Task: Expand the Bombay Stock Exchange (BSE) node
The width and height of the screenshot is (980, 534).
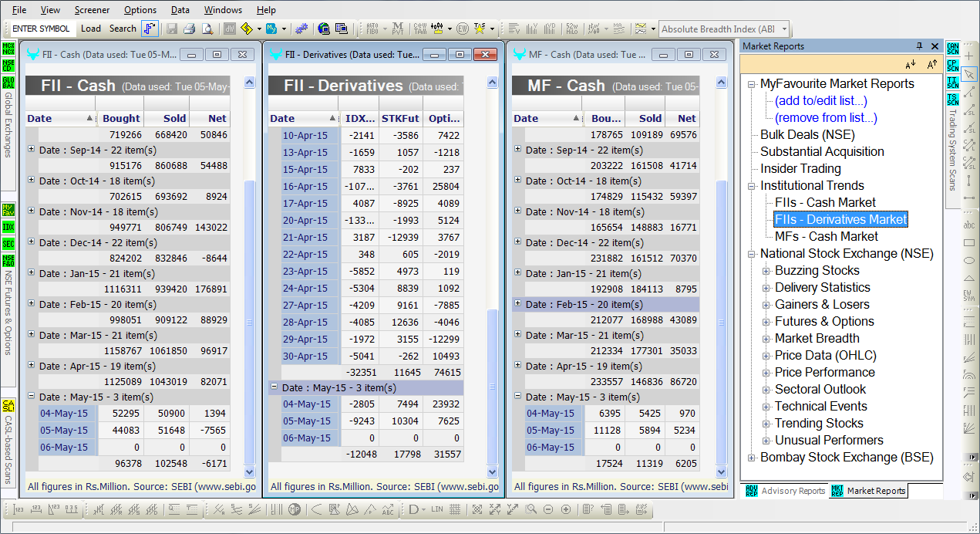Action: (752, 458)
